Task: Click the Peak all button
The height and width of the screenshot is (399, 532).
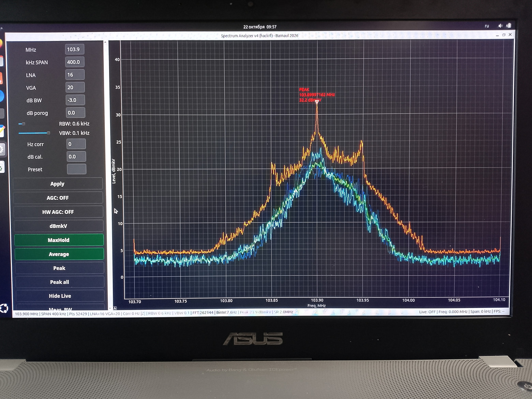Action: coord(60,282)
